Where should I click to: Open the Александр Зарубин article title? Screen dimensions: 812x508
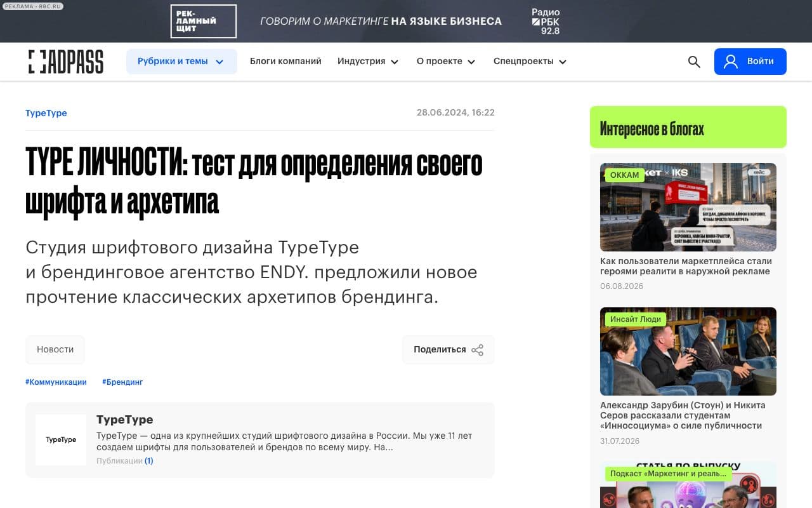(683, 415)
